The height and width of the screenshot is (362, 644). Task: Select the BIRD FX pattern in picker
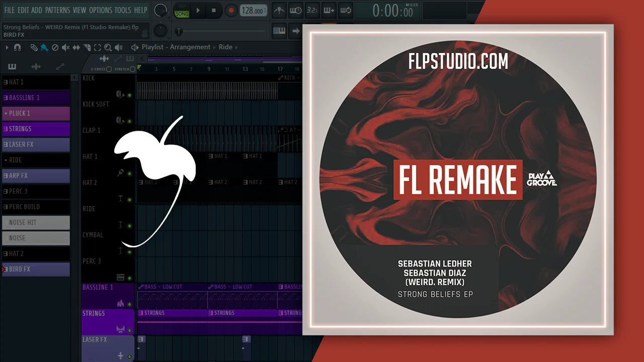pos(36,269)
